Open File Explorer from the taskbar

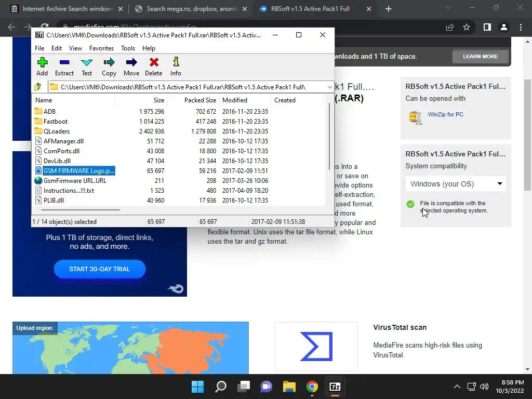[x=289, y=387]
